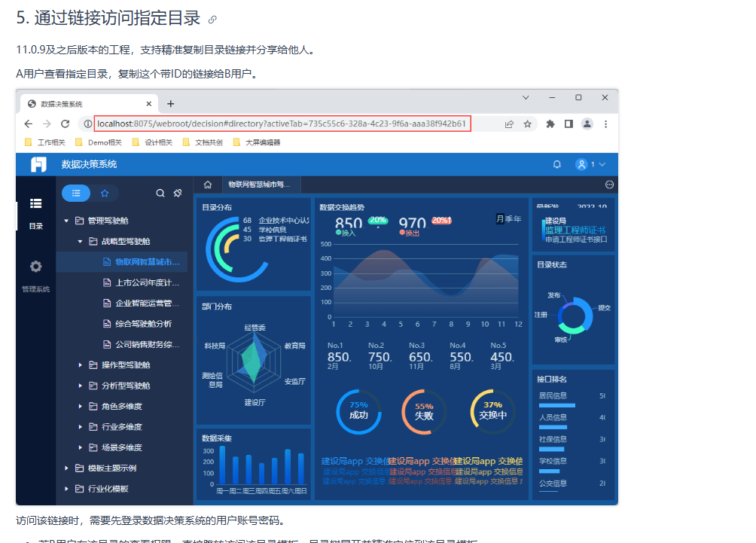Click the site info icon in address bar

pos(88,124)
